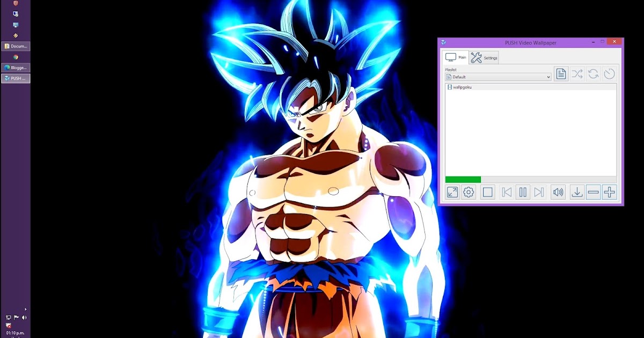
Task: Switch to the Blogger Edge taskbar window
Action: pos(16,68)
